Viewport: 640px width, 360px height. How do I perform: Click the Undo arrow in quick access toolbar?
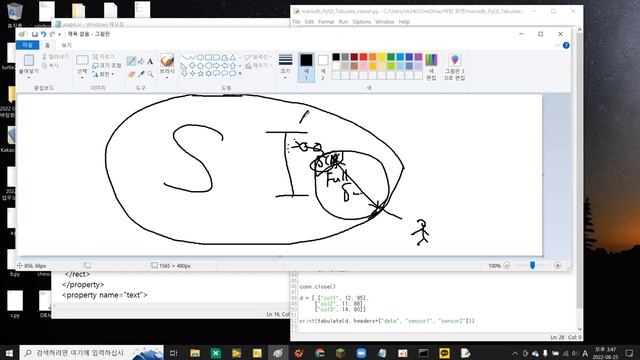[x=43, y=34]
